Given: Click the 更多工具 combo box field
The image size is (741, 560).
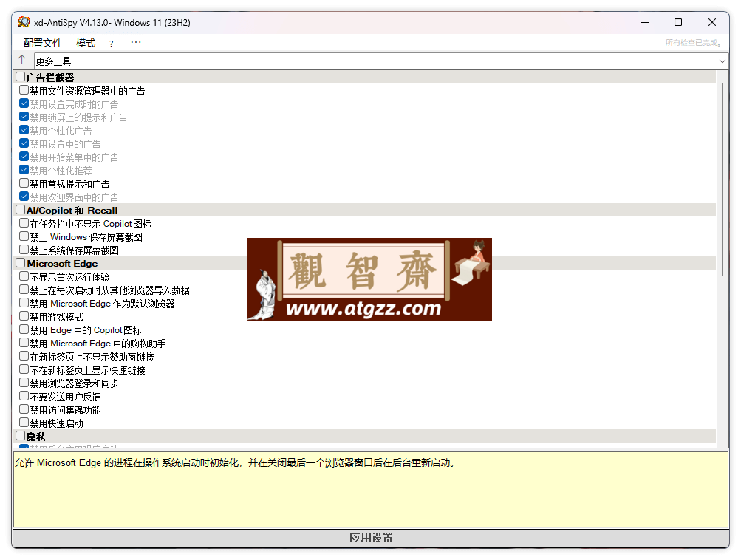Looking at the screenshot, I should click(381, 61).
